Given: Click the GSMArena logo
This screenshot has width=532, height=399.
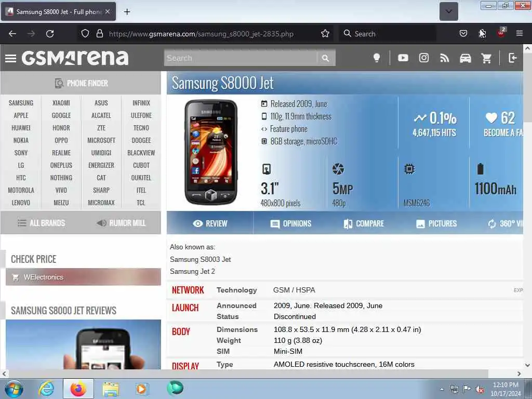Looking at the screenshot, I should point(75,58).
